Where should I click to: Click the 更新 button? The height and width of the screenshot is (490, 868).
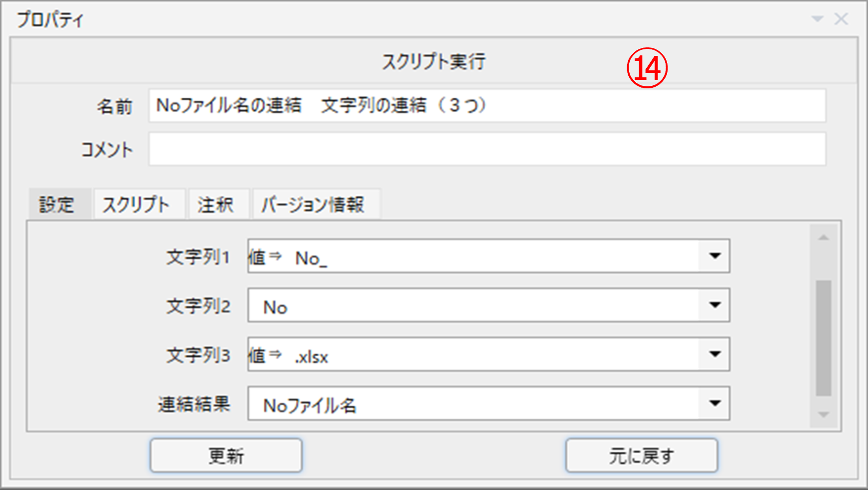pyautogui.click(x=226, y=455)
